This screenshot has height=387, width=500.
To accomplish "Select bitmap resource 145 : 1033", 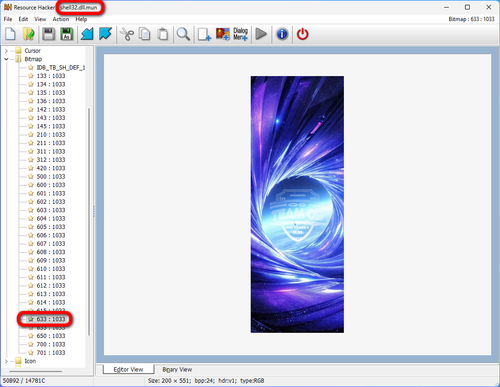I will [51, 126].
